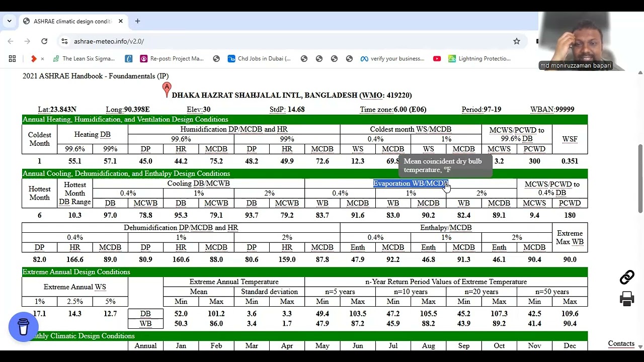
Task: Click the WBAN:99999 text
Action: pyautogui.click(x=552, y=109)
